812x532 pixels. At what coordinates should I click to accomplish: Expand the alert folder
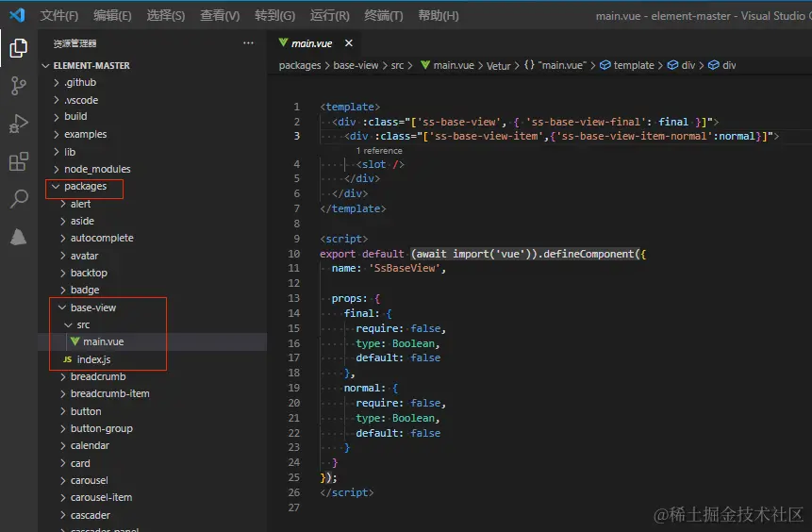152,204
